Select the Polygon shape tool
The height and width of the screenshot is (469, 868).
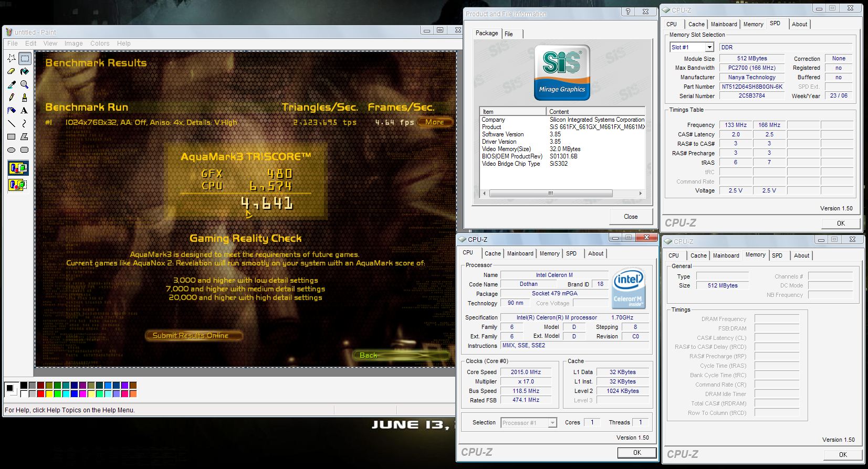point(24,137)
